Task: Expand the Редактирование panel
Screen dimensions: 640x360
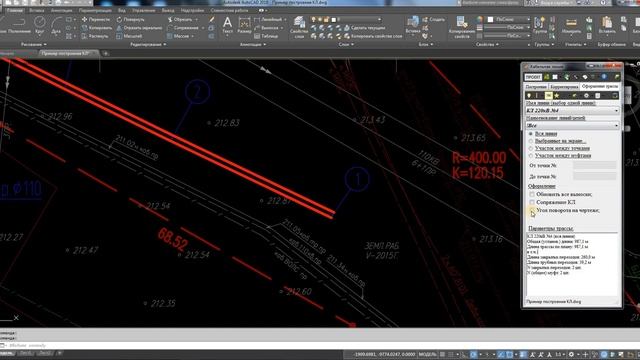Action: [148, 44]
